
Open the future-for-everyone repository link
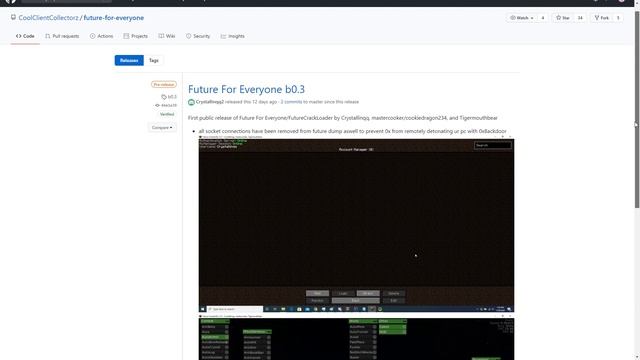113,18
